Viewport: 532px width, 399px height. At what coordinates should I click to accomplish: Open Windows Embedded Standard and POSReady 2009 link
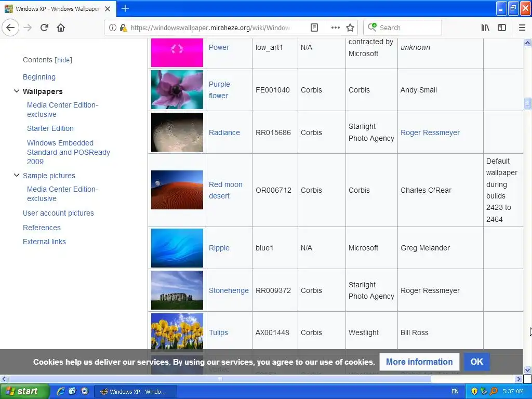point(69,152)
